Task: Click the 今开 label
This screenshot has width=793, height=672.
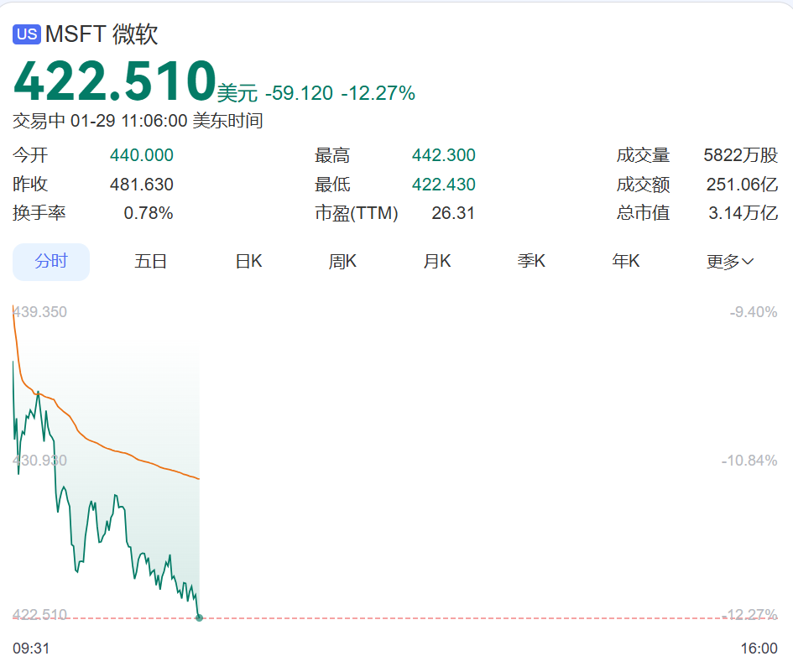Action: pyautogui.click(x=30, y=154)
